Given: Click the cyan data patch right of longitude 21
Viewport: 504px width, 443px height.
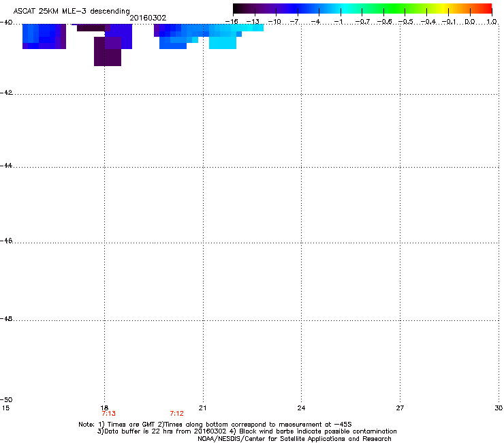Looking at the screenshot, I should click(223, 43).
